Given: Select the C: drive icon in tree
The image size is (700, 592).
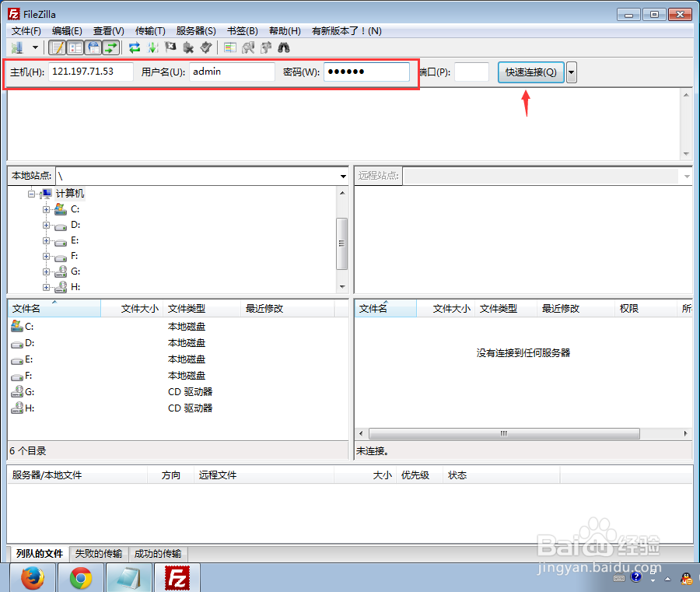Looking at the screenshot, I should click(x=61, y=209).
